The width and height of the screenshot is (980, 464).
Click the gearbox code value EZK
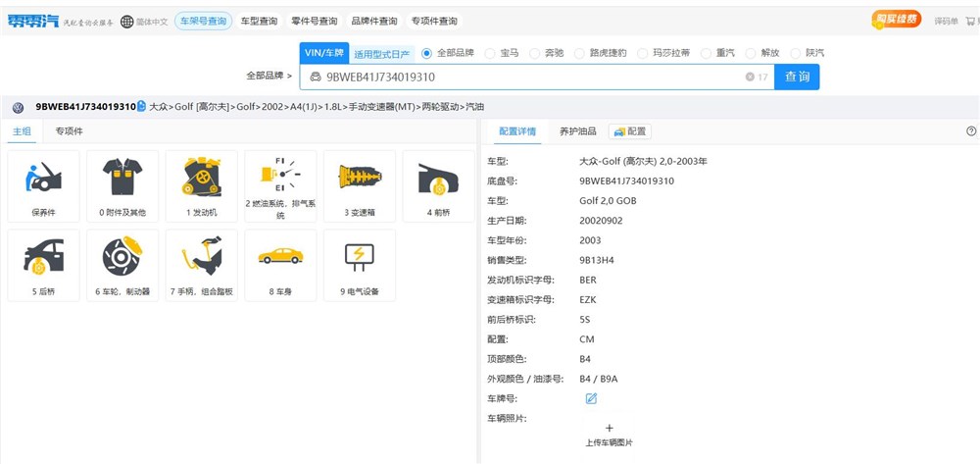tap(588, 300)
